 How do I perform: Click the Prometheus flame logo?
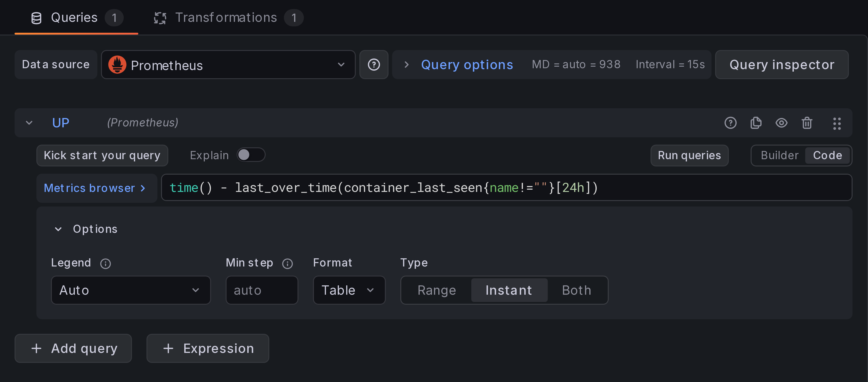117,65
